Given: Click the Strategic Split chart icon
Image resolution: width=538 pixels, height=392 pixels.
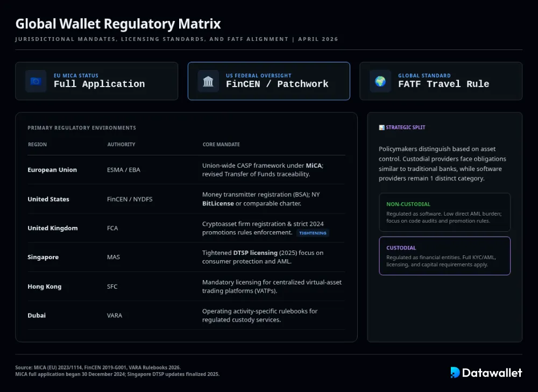Looking at the screenshot, I should click(x=381, y=127).
